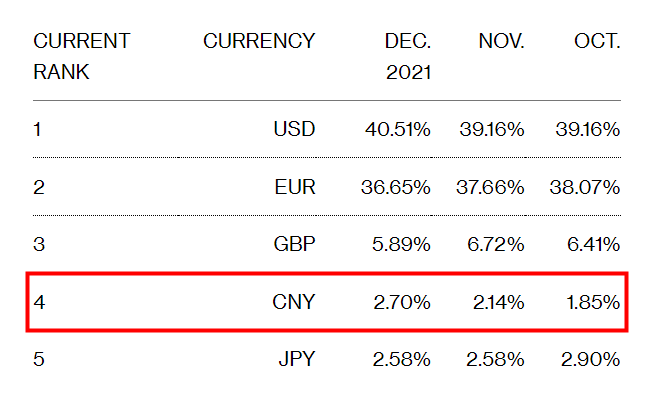The height and width of the screenshot is (393, 647).
Task: Select the JPY currency cell
Action: 297,359
